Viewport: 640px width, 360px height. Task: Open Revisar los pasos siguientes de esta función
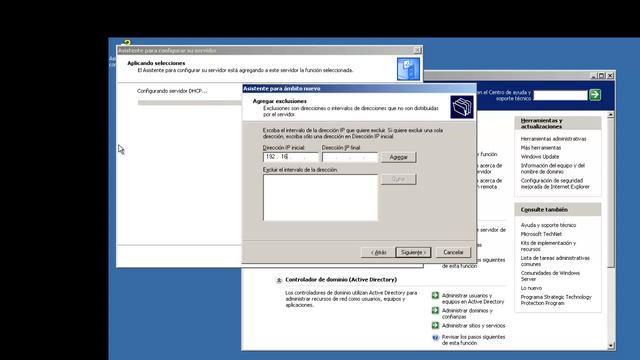(x=473, y=340)
